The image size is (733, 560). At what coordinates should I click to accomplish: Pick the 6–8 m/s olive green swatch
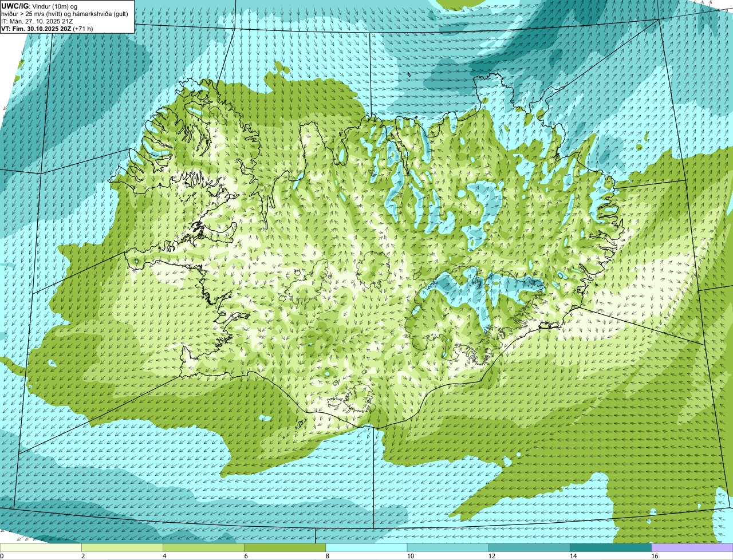pos(285,548)
